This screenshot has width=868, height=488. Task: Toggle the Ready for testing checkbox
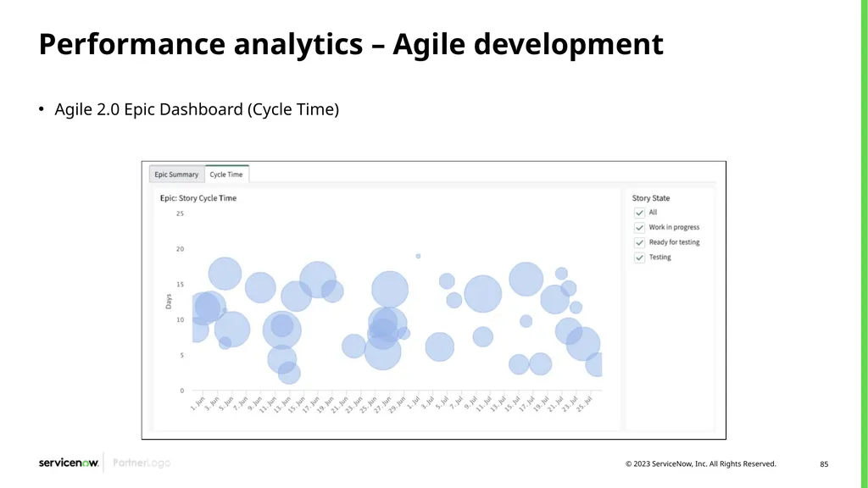pyautogui.click(x=639, y=243)
